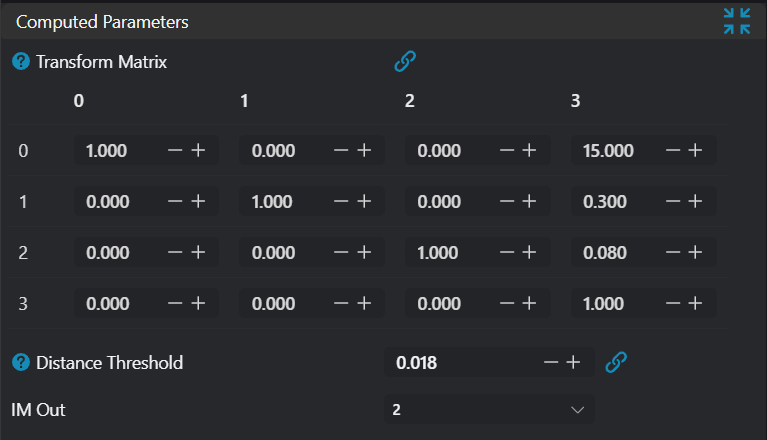Viewport: 767px width, 440px height.
Task: Click the Distance Threshold link icon
Action: click(x=617, y=362)
